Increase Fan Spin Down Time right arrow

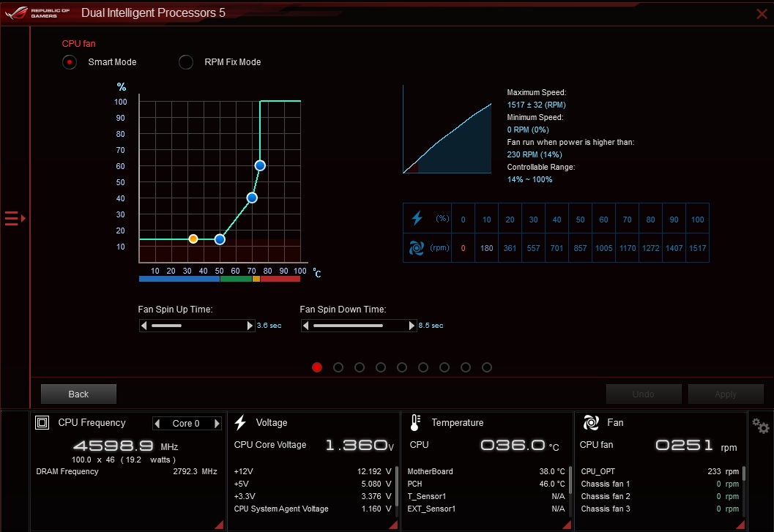click(412, 326)
